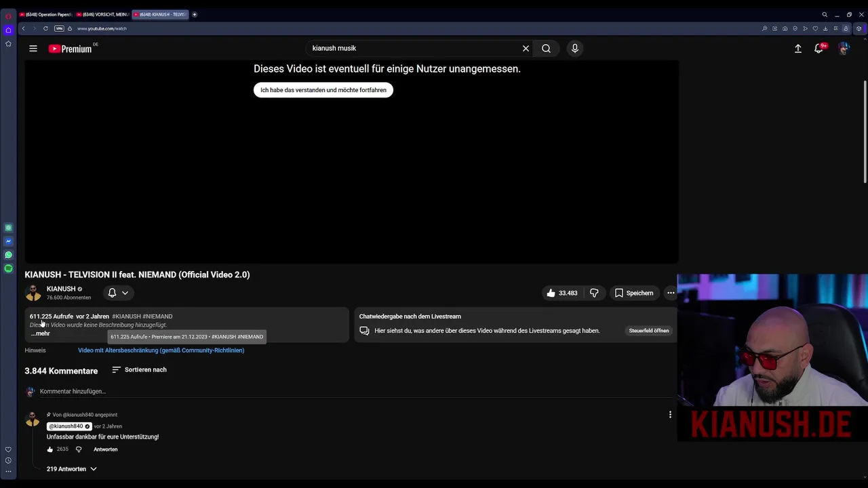Screen dimensions: 868x488
Task: Open the heart icon at the sidebar bottom
Action: coord(8,449)
